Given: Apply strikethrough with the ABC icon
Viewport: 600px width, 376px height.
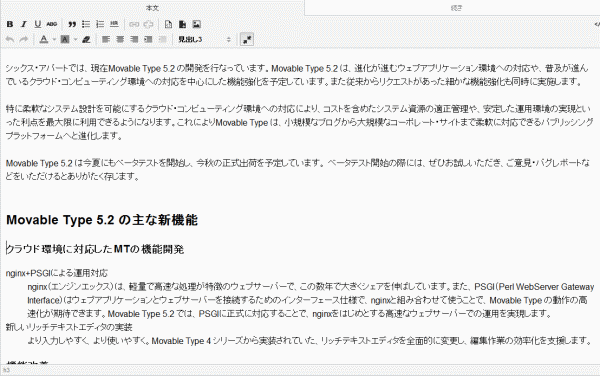Looking at the screenshot, I should 52,24.
